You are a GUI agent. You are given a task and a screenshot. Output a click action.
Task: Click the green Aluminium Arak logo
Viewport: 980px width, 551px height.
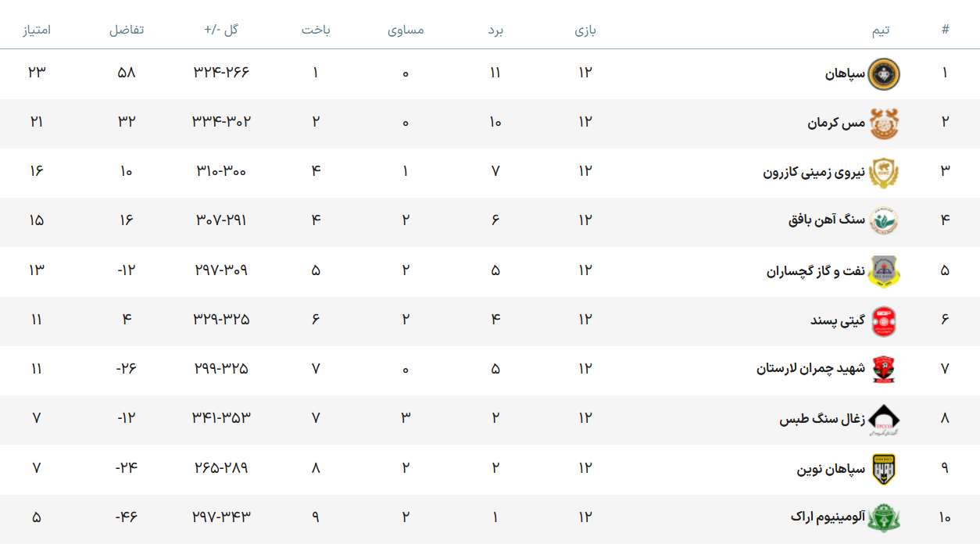click(x=885, y=518)
